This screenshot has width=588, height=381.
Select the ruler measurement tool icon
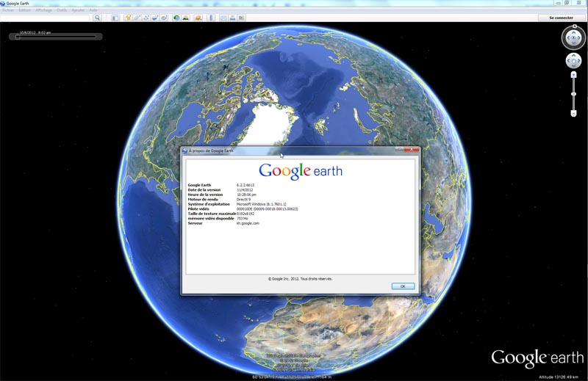coord(211,18)
